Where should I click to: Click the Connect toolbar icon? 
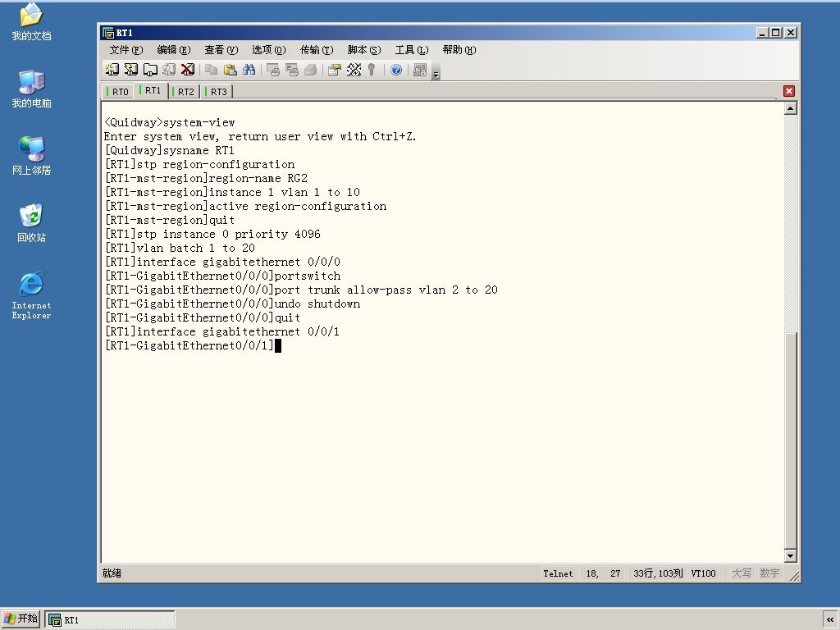112,70
